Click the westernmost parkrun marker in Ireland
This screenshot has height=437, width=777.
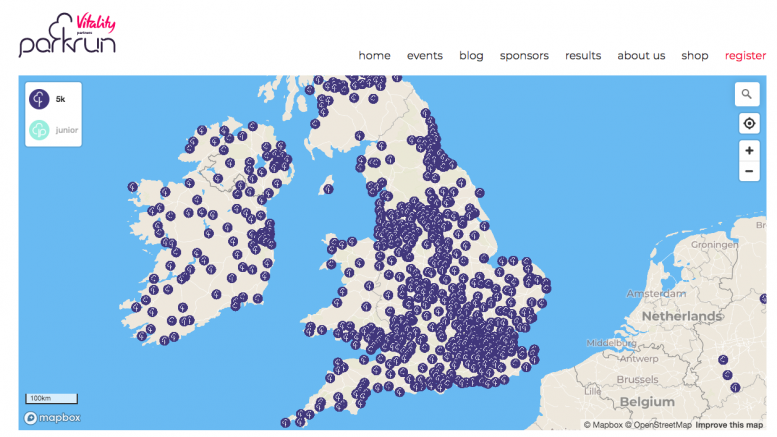[132, 186]
